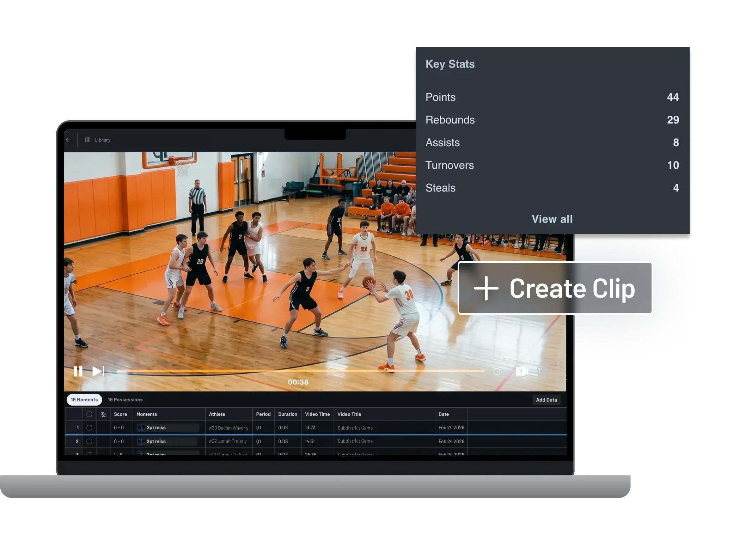Check the Declan Waverly row checkbox
739x560 pixels.
89,428
